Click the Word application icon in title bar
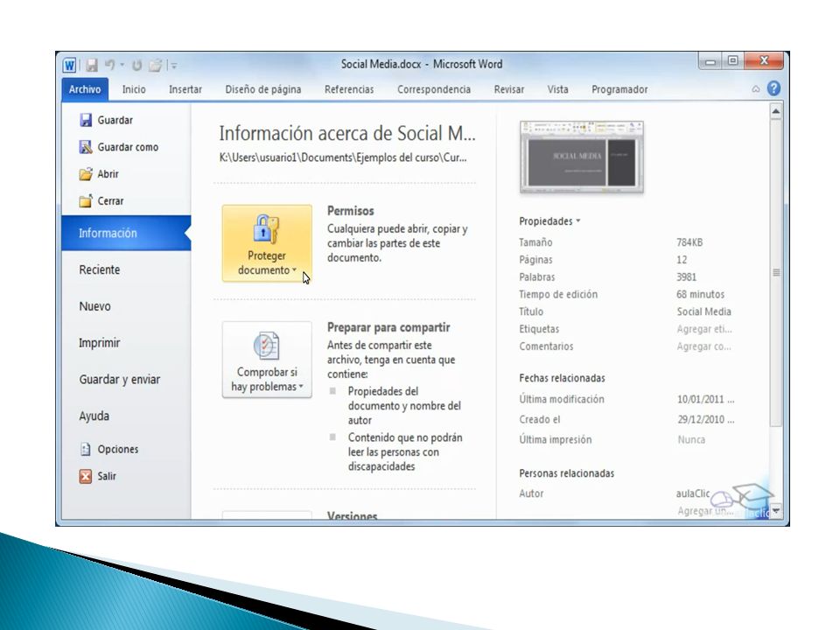This screenshot has height=630, width=840. click(x=69, y=65)
